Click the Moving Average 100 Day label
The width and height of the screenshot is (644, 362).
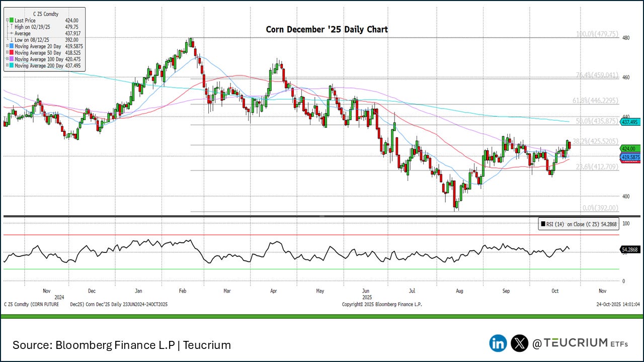coord(39,59)
